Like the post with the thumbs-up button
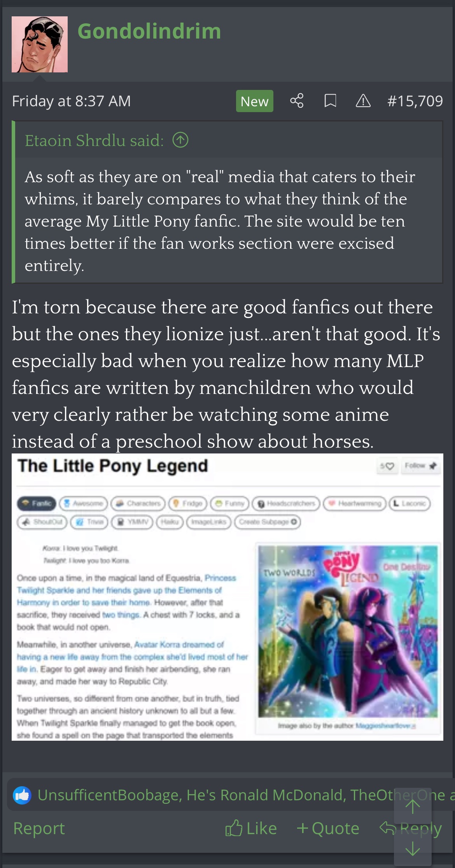The width and height of the screenshot is (455, 868). tap(251, 828)
